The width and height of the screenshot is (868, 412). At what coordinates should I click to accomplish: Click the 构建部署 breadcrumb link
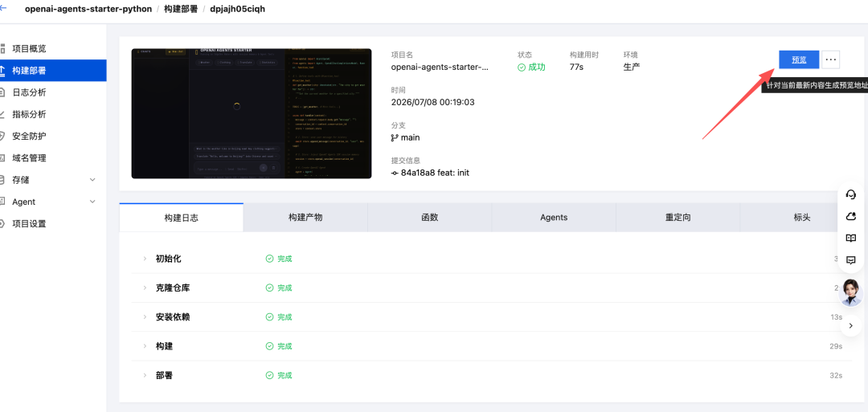click(181, 10)
